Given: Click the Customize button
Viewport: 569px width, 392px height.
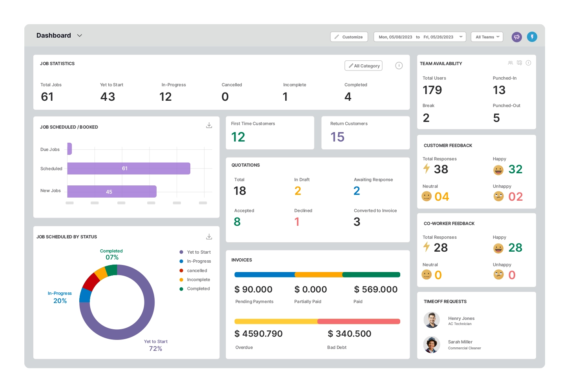Looking at the screenshot, I should coord(349,37).
